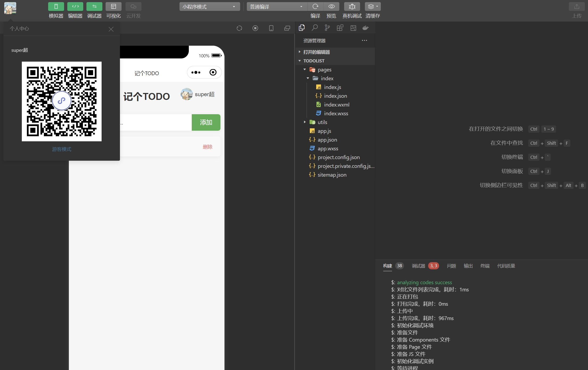This screenshot has width=588, height=370.
Task: Open the Docker whale icon in sidebar
Action: click(x=366, y=28)
